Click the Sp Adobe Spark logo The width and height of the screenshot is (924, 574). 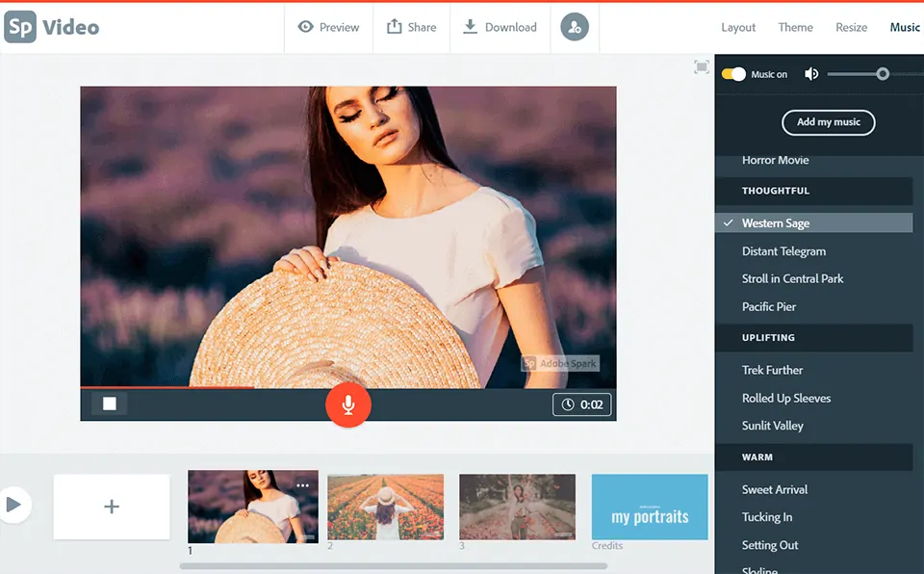pos(20,27)
